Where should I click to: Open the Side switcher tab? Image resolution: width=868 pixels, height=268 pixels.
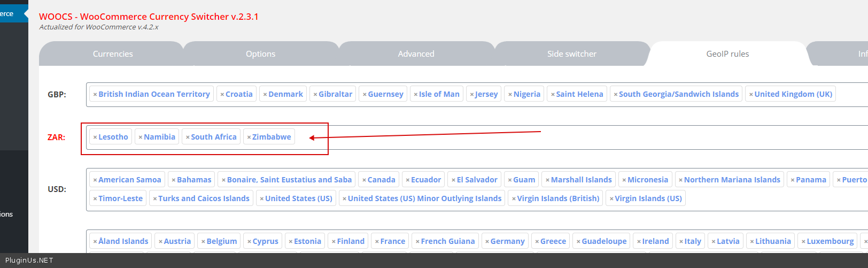(x=571, y=54)
